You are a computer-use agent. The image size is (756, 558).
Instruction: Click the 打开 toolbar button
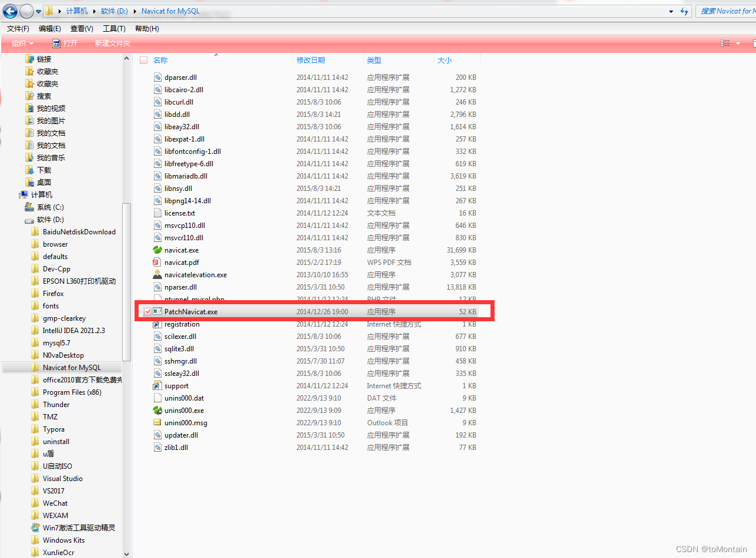coord(65,43)
